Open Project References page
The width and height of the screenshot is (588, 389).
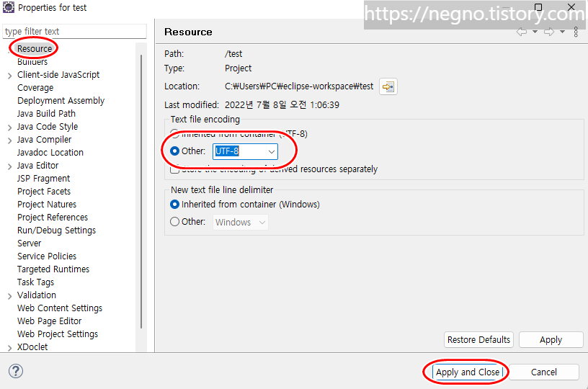(x=53, y=218)
